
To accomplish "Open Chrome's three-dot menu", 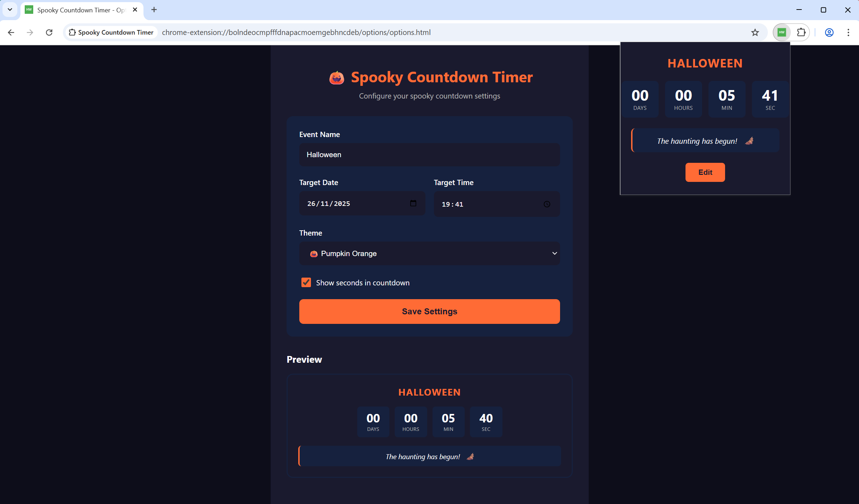I will (x=848, y=32).
